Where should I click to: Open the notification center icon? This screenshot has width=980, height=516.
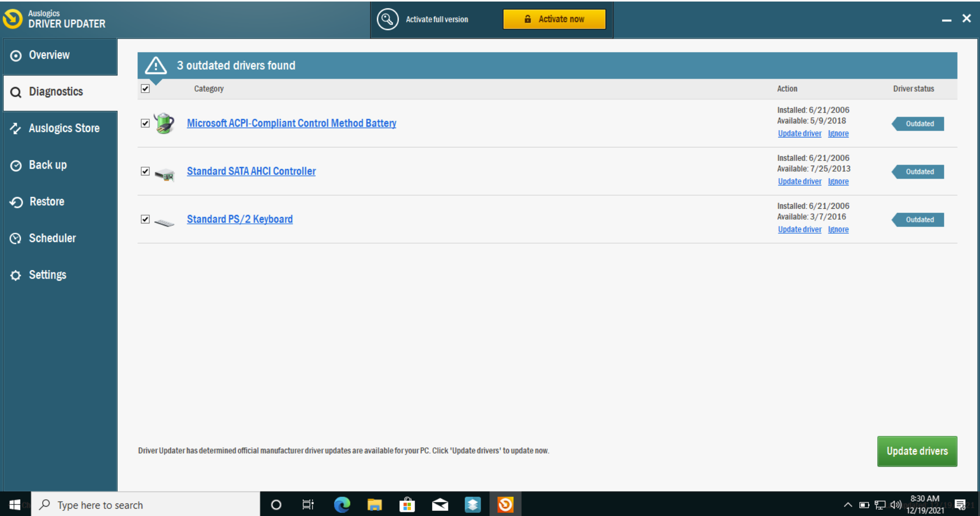[x=960, y=505]
